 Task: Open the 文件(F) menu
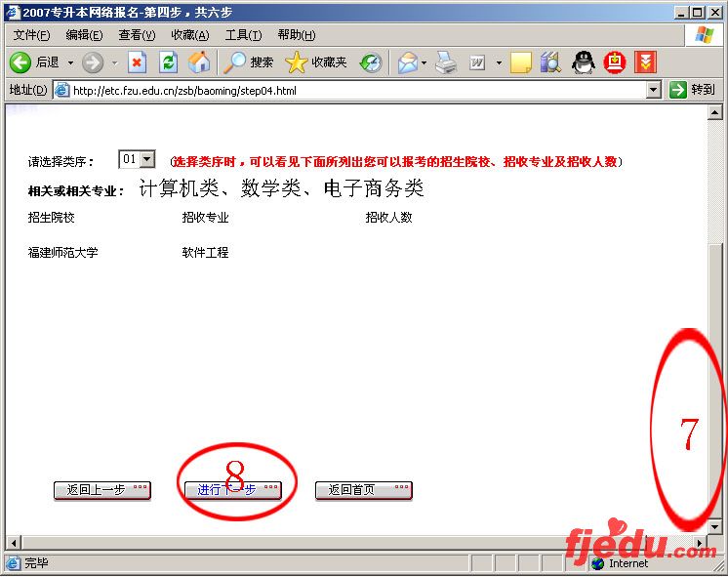[x=31, y=35]
